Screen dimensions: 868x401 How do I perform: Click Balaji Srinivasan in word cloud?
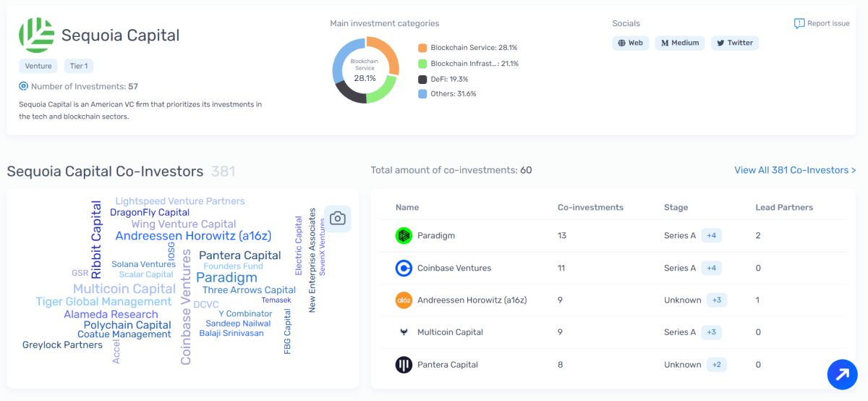(231, 333)
